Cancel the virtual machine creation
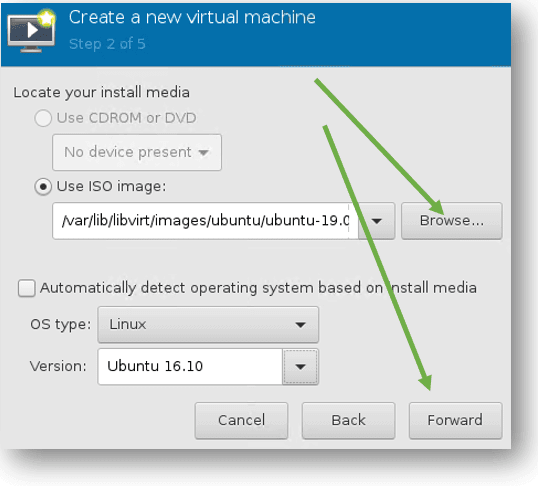Viewport: 538px width, 486px height. [242, 421]
